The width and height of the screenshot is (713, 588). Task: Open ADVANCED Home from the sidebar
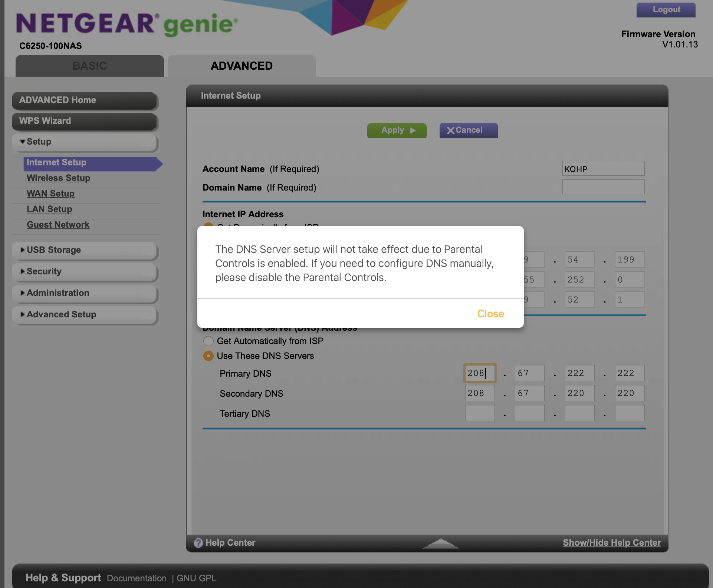click(x=85, y=100)
